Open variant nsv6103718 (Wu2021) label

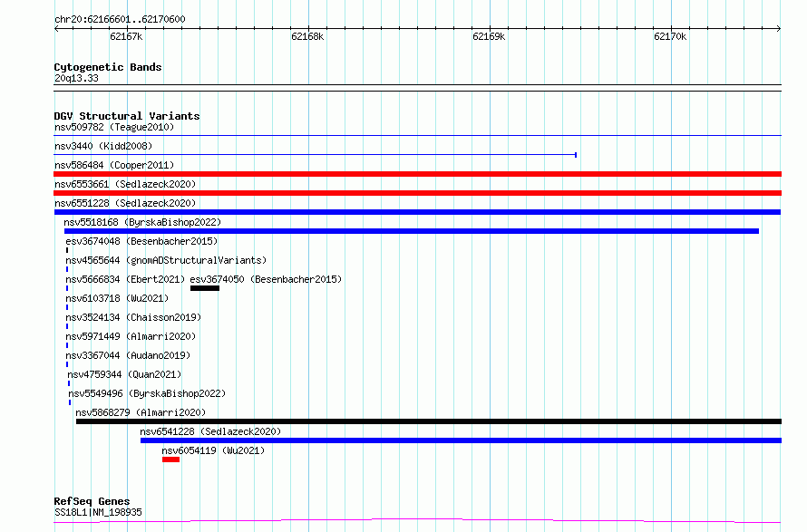[x=117, y=298]
